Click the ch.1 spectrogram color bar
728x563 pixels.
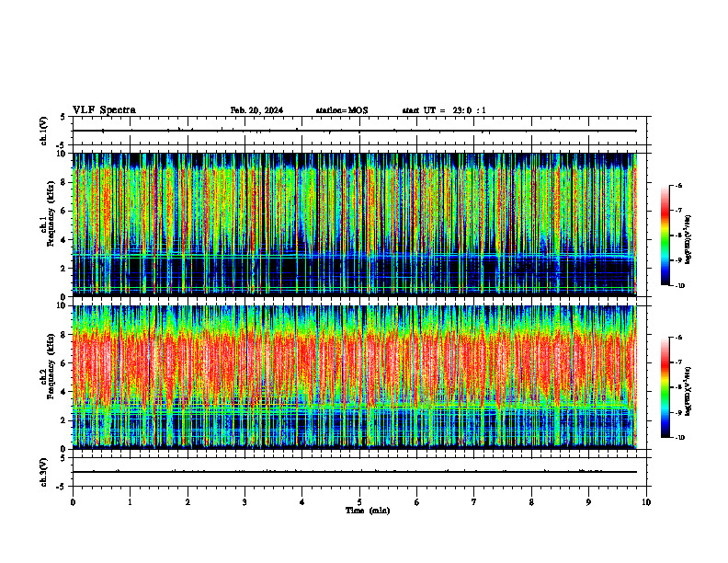tap(665, 236)
